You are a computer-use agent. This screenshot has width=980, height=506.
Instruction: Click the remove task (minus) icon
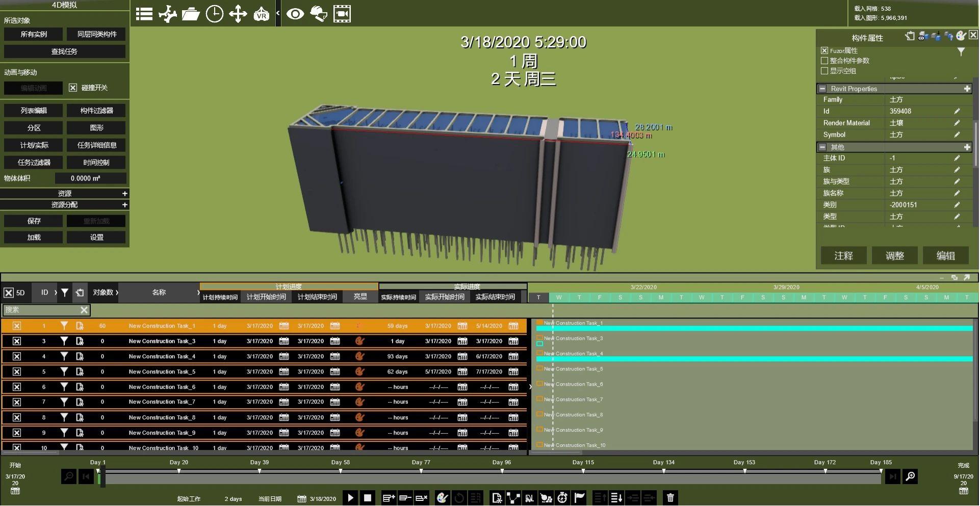405,498
